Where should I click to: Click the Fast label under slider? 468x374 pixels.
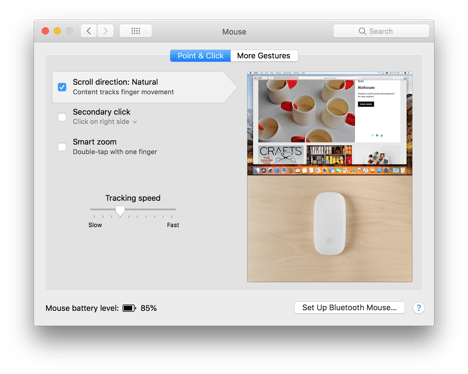(x=173, y=225)
